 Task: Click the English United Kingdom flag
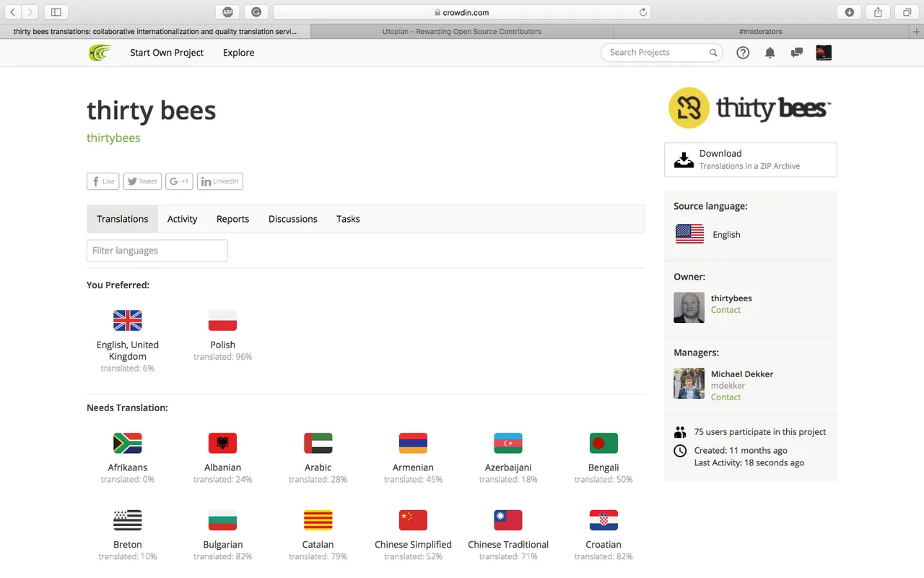[x=128, y=320]
